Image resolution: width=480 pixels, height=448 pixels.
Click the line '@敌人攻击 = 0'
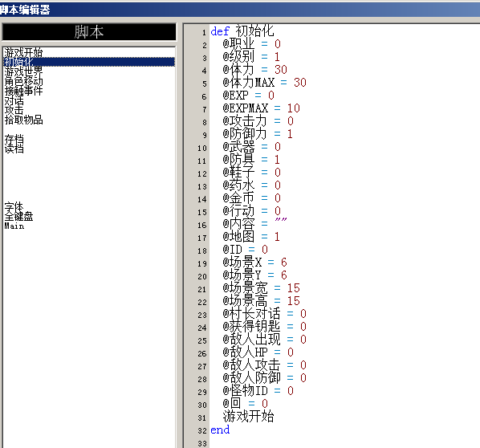265,365
